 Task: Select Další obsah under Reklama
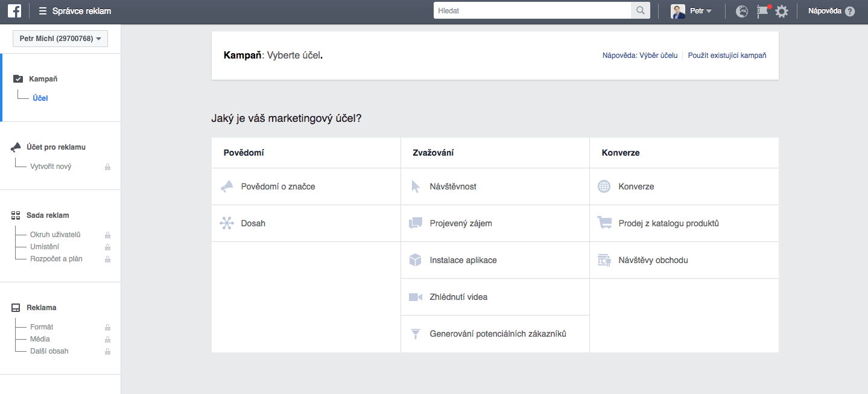(49, 351)
